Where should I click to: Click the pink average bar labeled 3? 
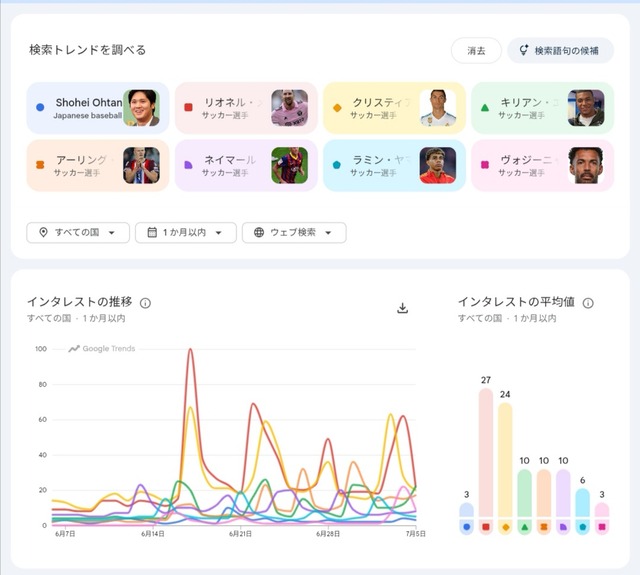coord(602,511)
